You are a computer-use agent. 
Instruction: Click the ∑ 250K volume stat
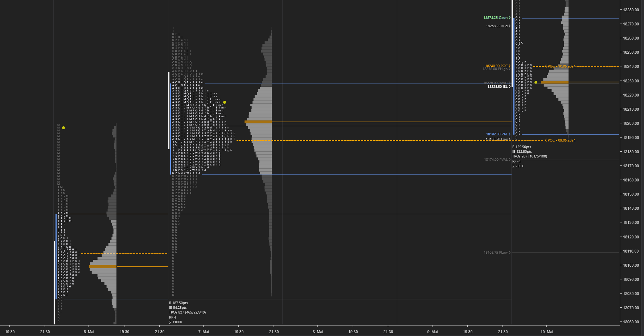tap(518, 166)
